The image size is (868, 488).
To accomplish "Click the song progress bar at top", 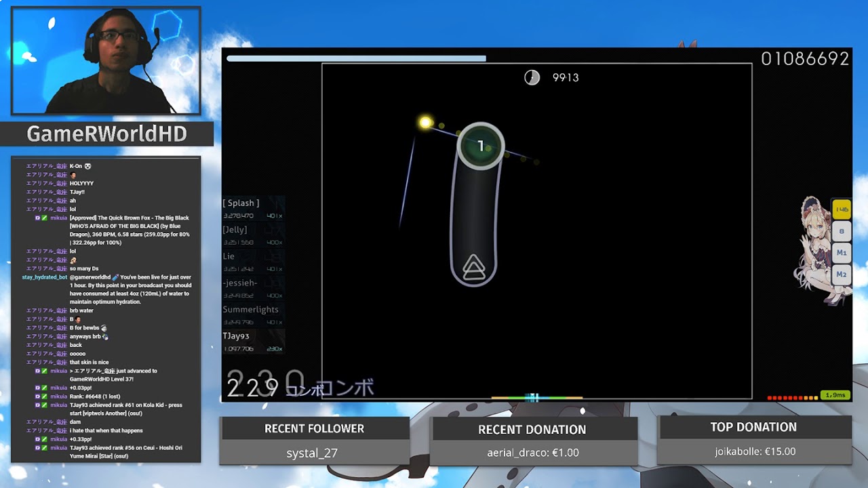I will (356, 58).
